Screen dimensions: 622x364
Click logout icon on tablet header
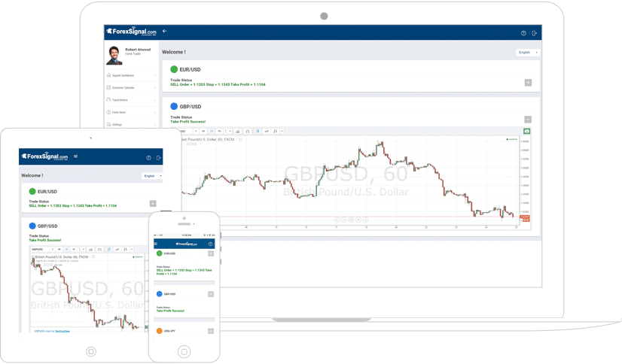pyautogui.click(x=159, y=158)
